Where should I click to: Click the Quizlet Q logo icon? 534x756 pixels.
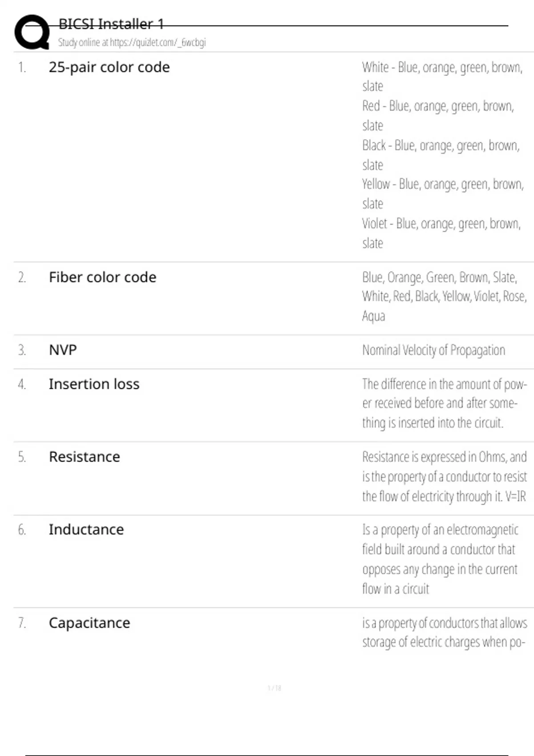pyautogui.click(x=32, y=32)
